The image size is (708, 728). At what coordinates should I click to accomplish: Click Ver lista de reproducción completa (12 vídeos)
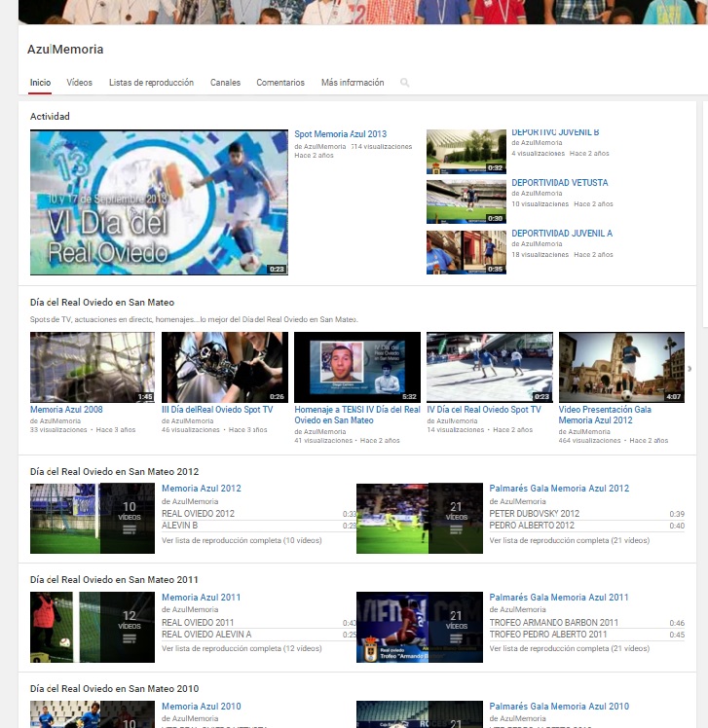[242, 648]
